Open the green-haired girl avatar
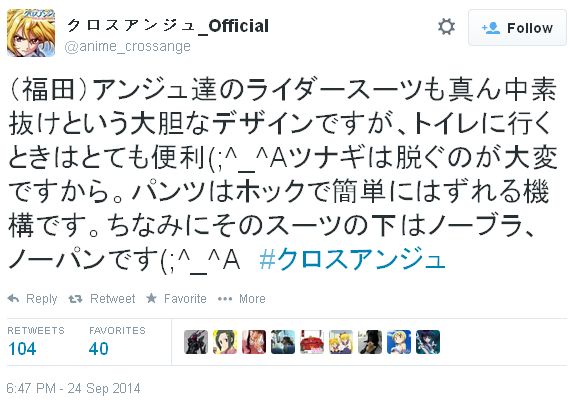This screenshot has width=572, height=404. tap(225, 342)
